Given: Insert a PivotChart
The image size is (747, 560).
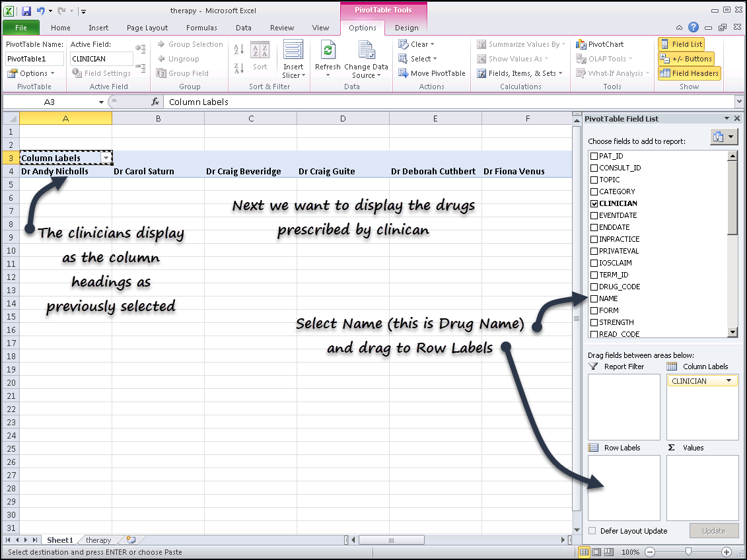Looking at the screenshot, I should (600, 44).
